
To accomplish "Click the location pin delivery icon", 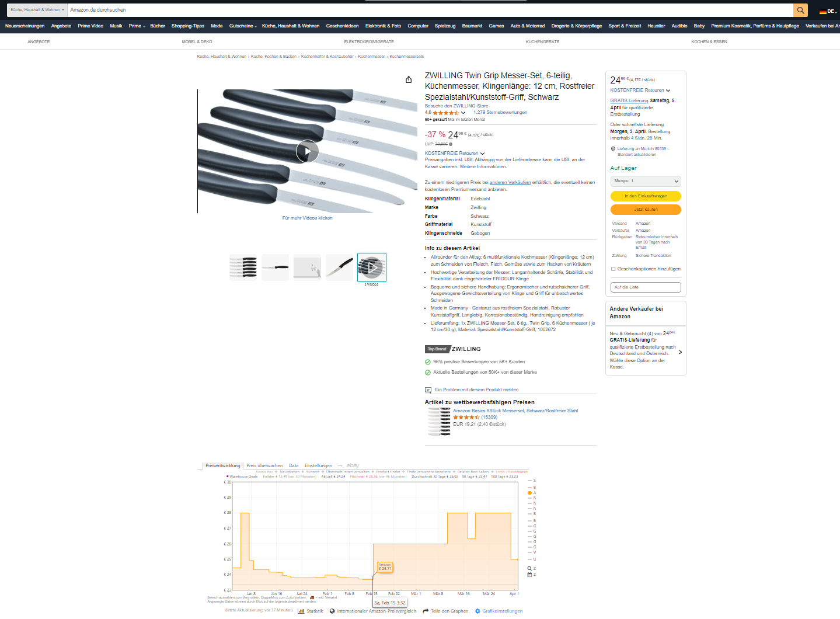I will 613,148.
